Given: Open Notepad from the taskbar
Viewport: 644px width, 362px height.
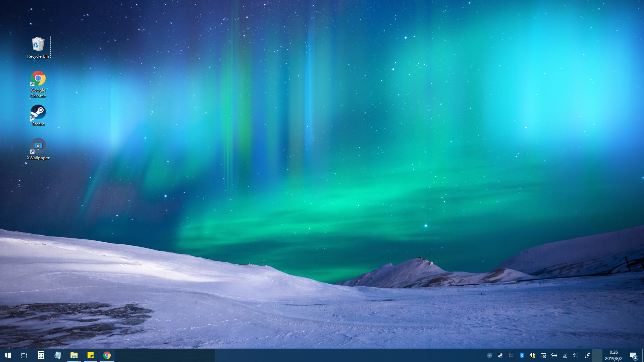Looking at the screenshot, I should click(57, 355).
